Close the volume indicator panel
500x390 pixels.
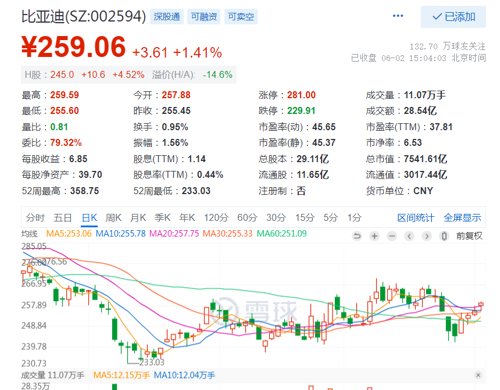pos(478,375)
